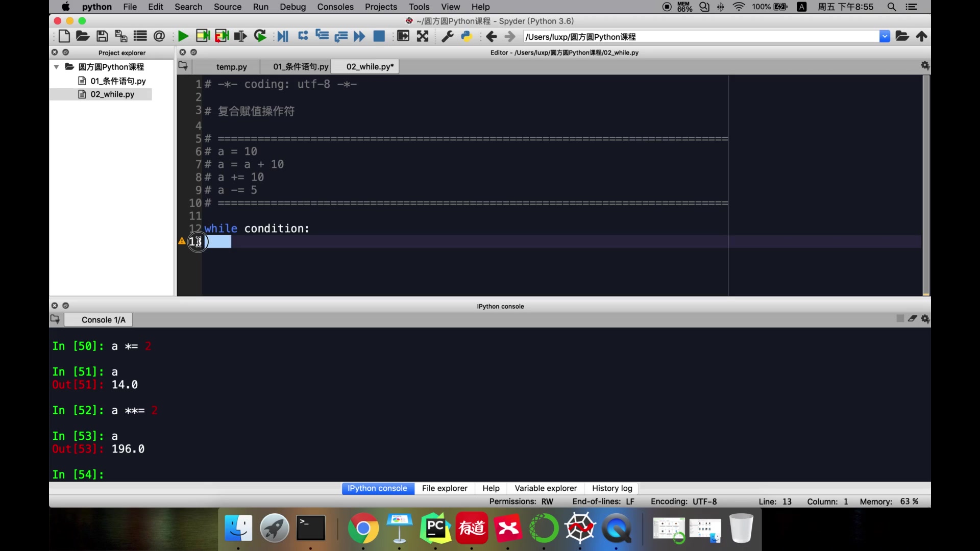
Task: Open the Consoles menu
Action: coord(335,7)
